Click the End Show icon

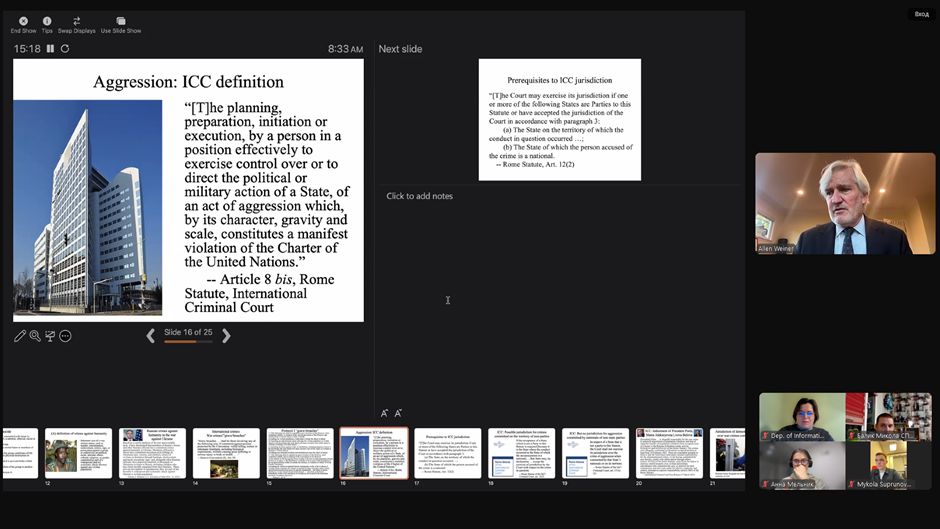coord(23,20)
